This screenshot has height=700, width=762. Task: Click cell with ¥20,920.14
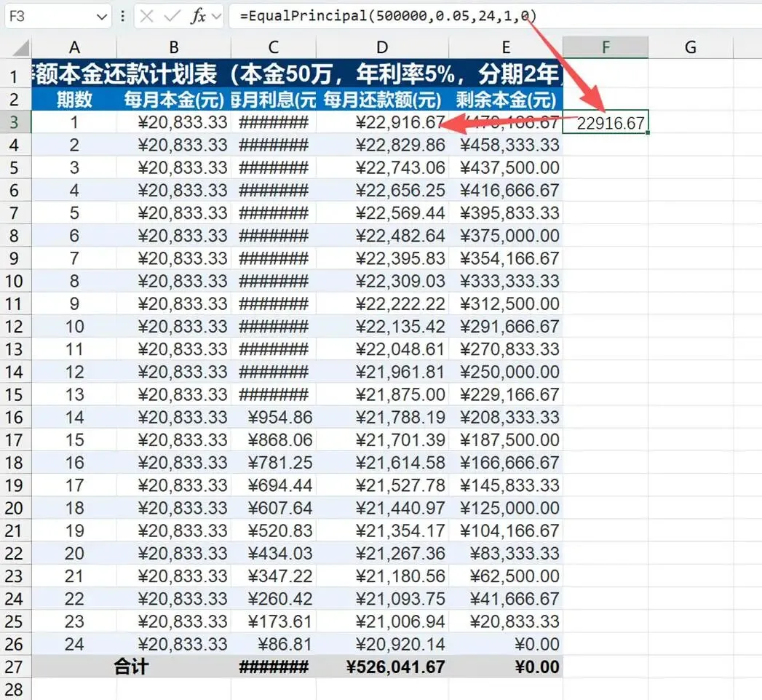382,645
